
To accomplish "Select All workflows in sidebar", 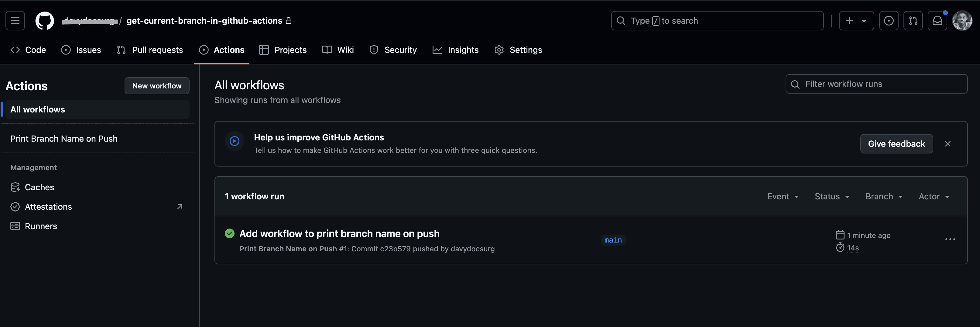I will click(x=98, y=110).
